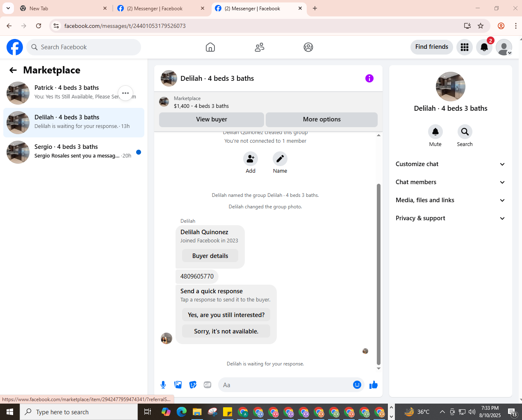Open Sergio's 4 beds 3 baths conversation

[74, 152]
